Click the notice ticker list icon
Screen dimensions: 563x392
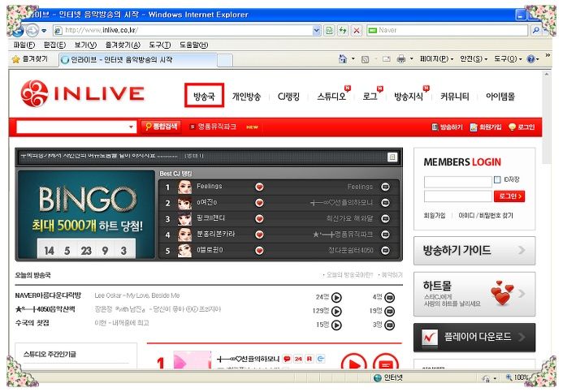392,157
